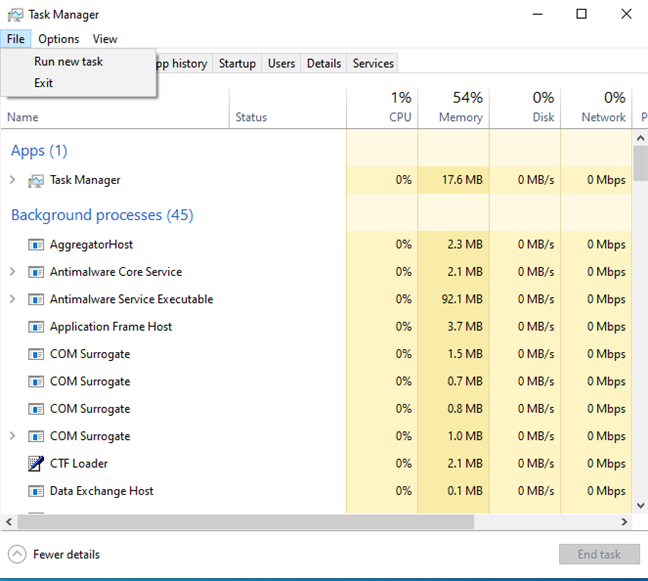Screen dimensions: 648x581
Task: Click the 0.7 MB memory value
Action: coord(465,381)
